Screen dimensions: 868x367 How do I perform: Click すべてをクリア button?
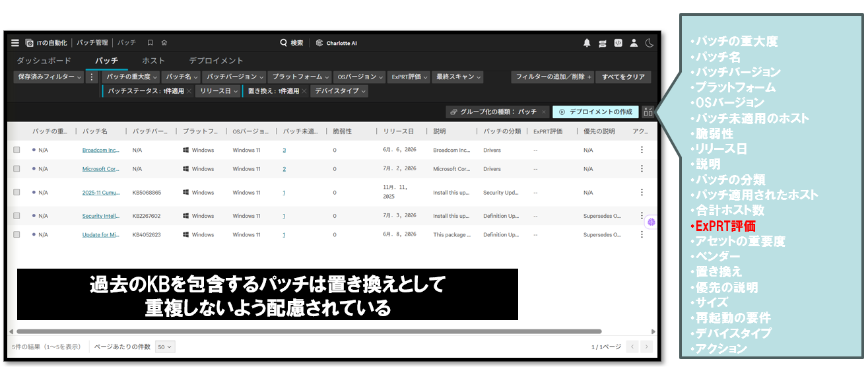[x=623, y=77]
